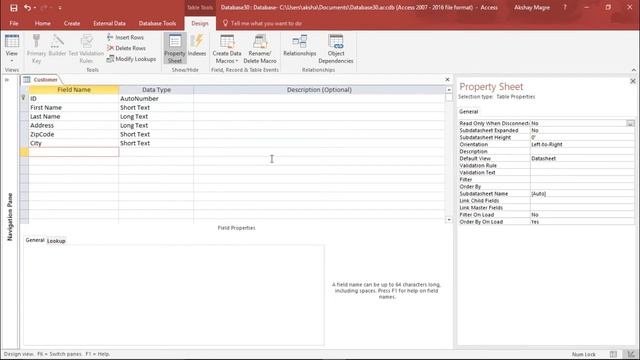Click table grid scroll down arrow
The width and height of the screenshot is (640, 360).
tap(449, 220)
